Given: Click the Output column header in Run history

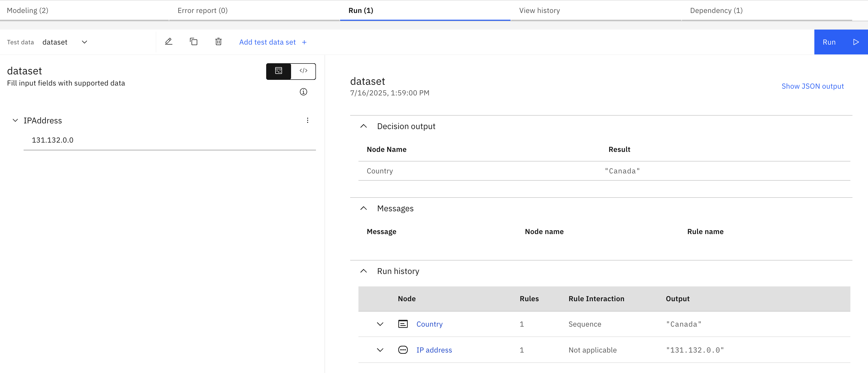Looking at the screenshot, I should coord(678,299).
